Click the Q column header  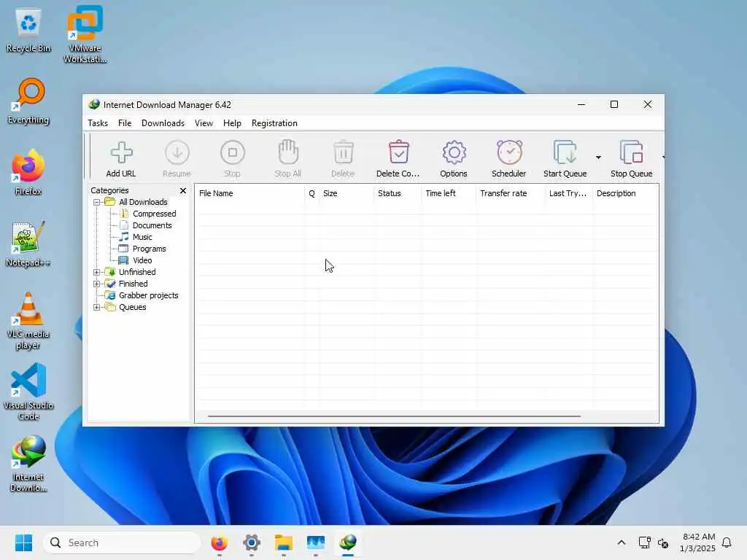pos(311,193)
